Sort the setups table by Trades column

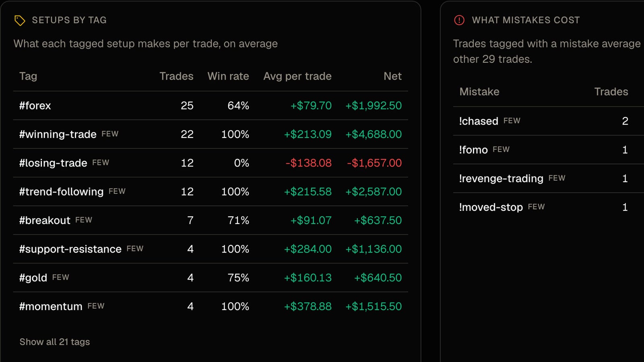176,76
